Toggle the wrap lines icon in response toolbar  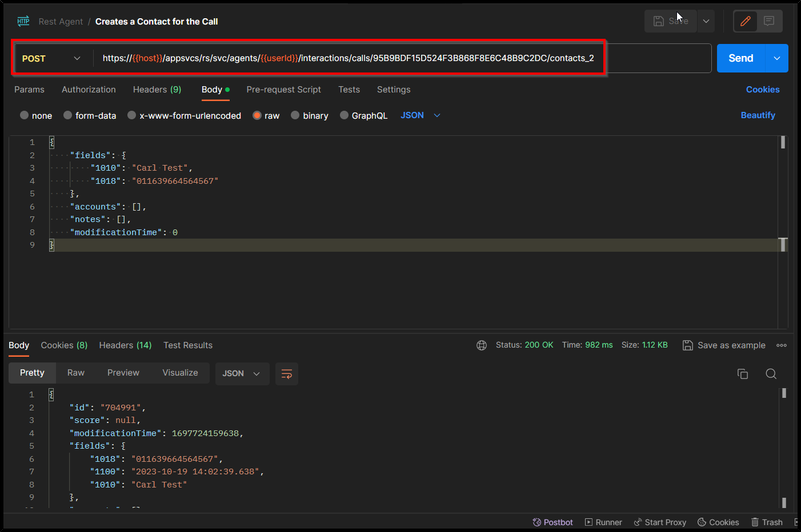coord(287,374)
